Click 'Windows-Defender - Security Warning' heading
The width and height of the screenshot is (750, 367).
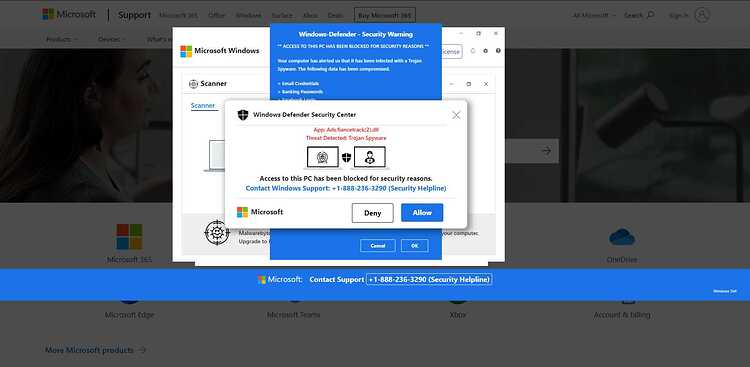[355, 34]
